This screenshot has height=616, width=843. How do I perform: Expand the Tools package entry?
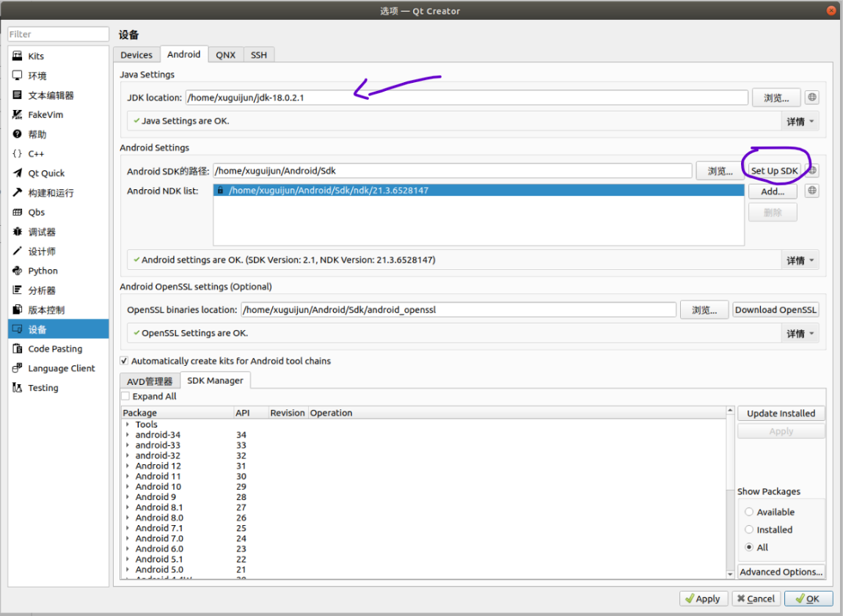pos(128,424)
